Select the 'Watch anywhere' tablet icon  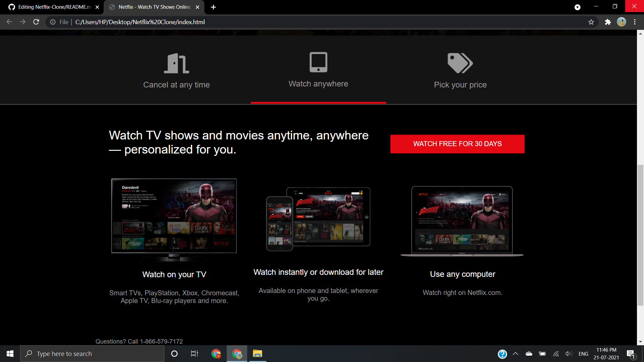click(x=318, y=62)
